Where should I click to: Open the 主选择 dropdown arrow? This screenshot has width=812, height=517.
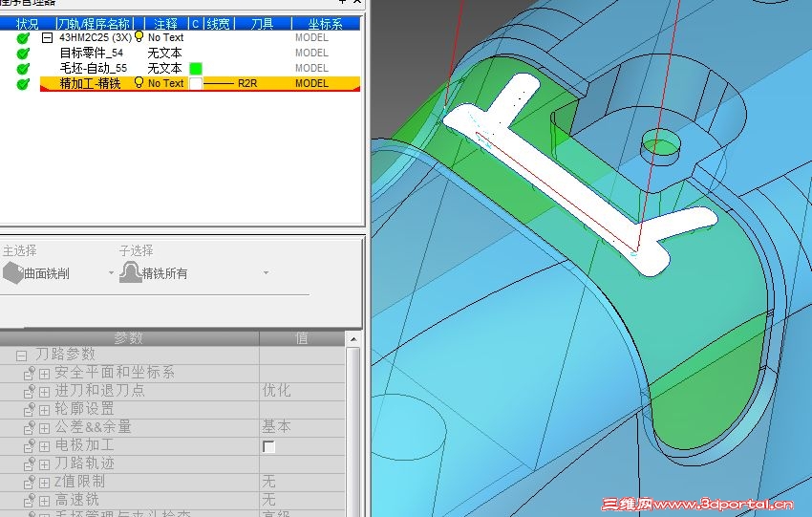pyautogui.click(x=111, y=272)
